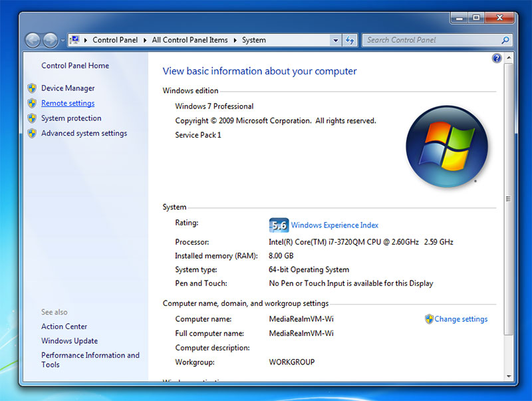The height and width of the screenshot is (401, 532).
Task: Click the scrollbar up arrow
Action: tap(509, 58)
